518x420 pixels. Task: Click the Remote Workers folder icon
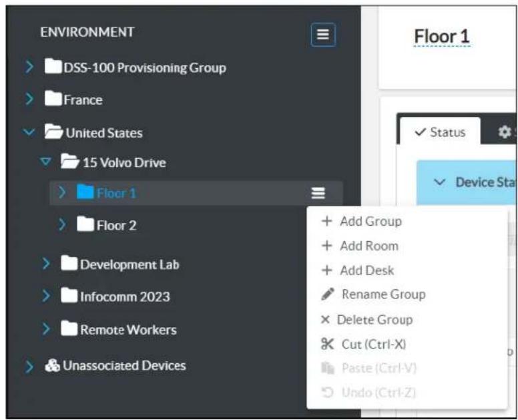(69, 329)
